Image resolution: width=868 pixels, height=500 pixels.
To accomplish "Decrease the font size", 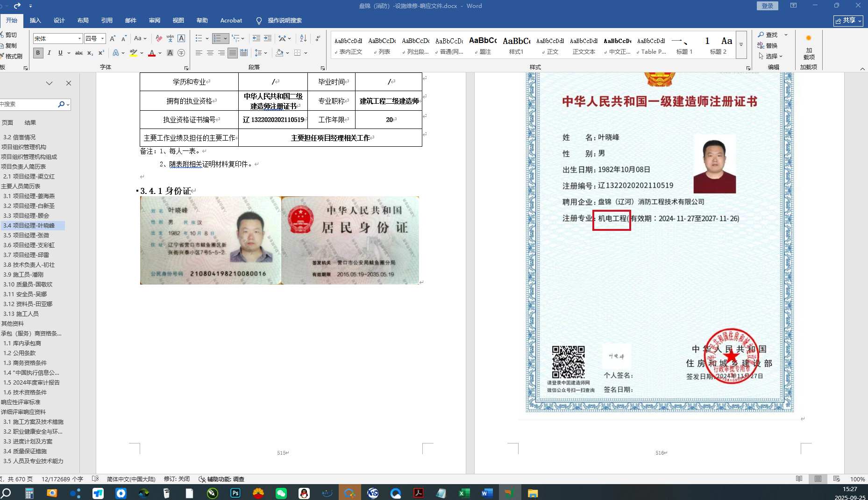I will point(124,38).
